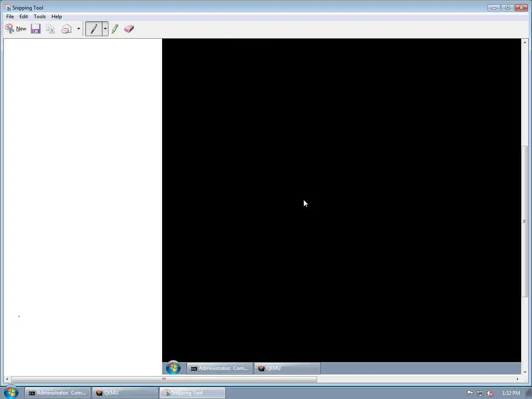This screenshot has width=532, height=399.
Task: Click the vertical scrollbar thumb
Action: click(525, 222)
